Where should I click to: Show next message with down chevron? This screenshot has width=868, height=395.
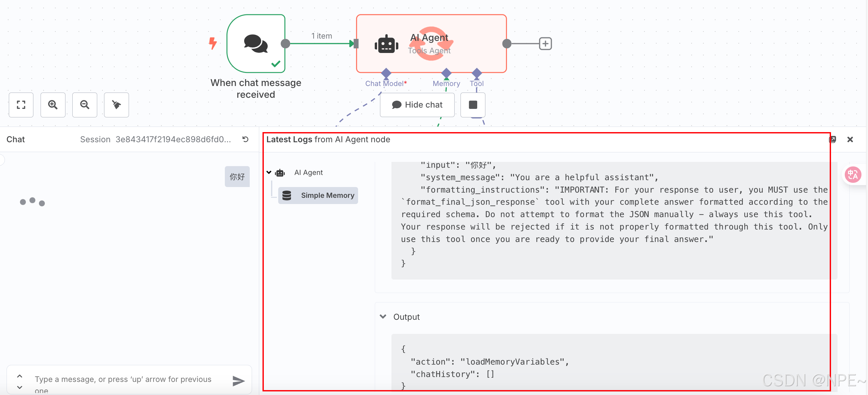pos(20,387)
